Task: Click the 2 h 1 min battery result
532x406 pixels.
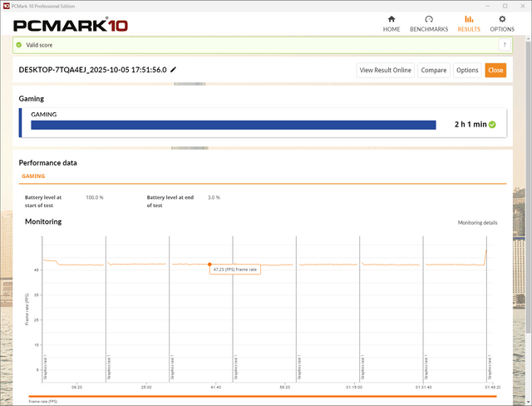Action: coord(470,125)
